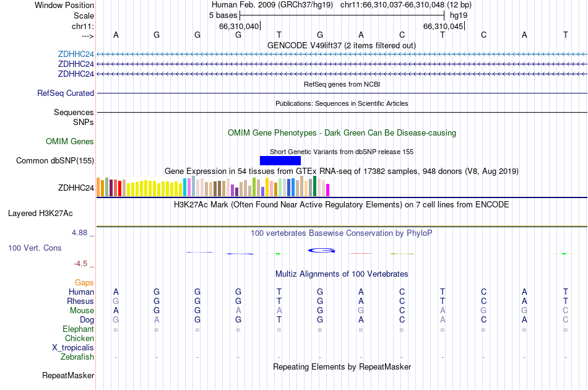
Task: Click the H3K27Ac Mark ENCODE track title
Action: coord(341,205)
